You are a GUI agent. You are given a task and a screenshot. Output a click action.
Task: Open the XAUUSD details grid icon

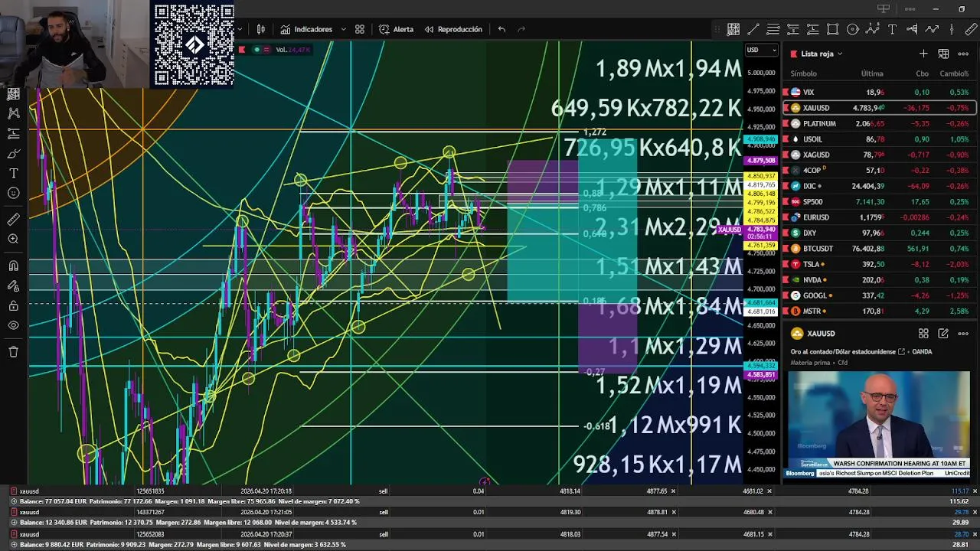[923, 334]
